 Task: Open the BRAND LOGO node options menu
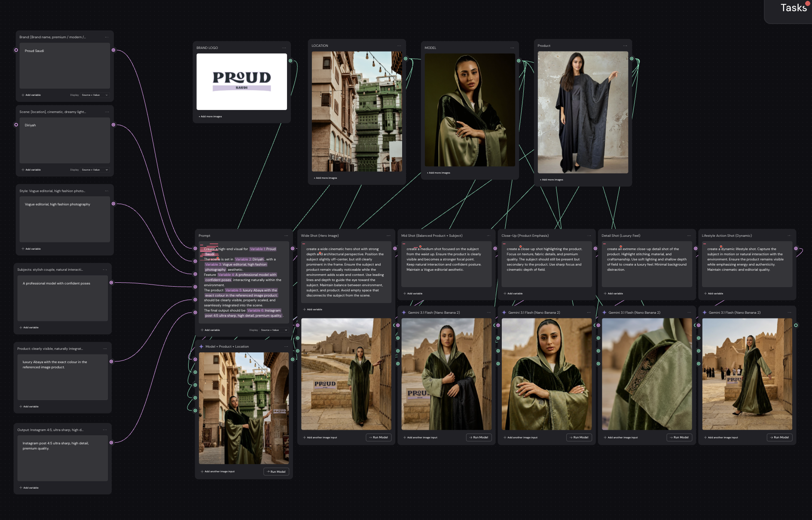284,48
